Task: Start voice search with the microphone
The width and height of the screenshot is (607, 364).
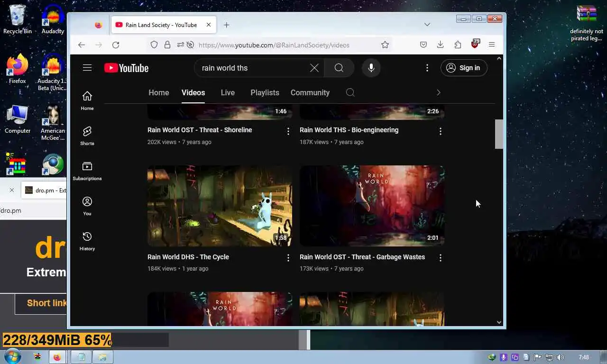Action: pyautogui.click(x=371, y=68)
